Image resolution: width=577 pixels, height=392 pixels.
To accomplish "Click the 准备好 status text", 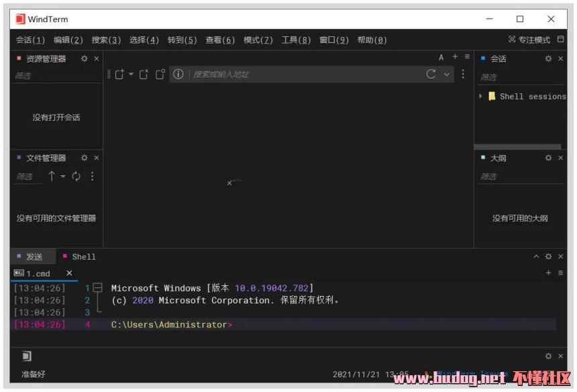I will click(x=34, y=375).
